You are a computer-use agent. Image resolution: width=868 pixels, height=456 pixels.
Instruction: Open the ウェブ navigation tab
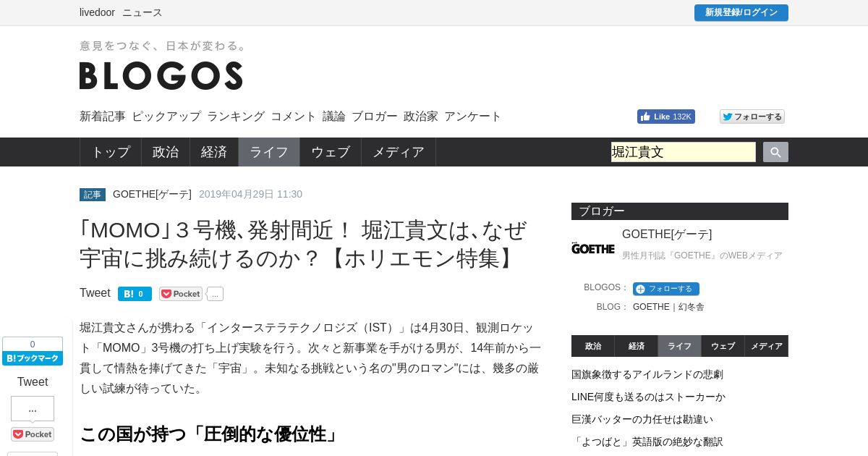(331, 152)
